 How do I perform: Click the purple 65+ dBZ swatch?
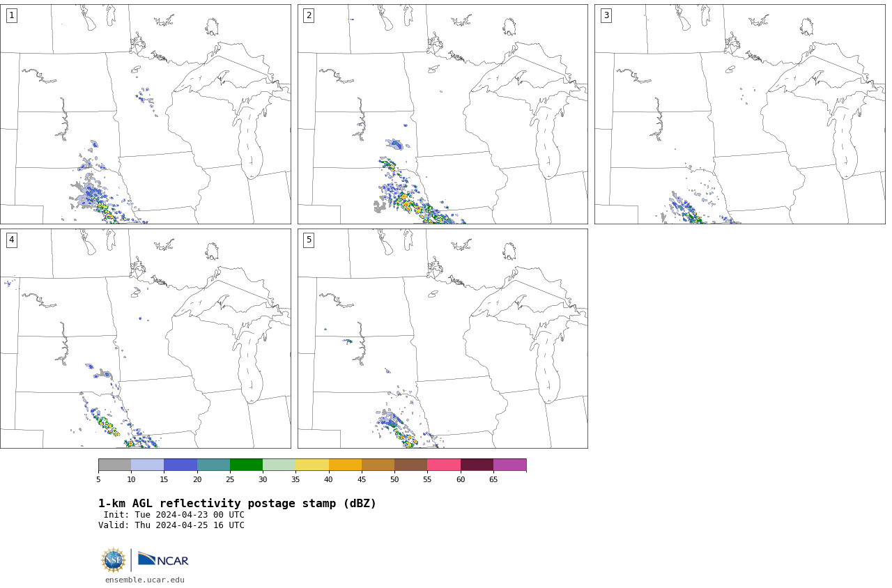tap(510, 465)
